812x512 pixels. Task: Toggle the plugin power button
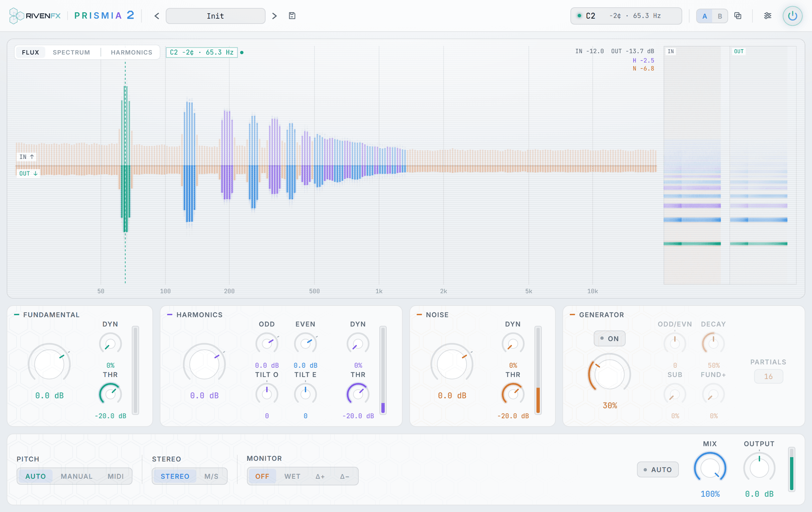792,16
